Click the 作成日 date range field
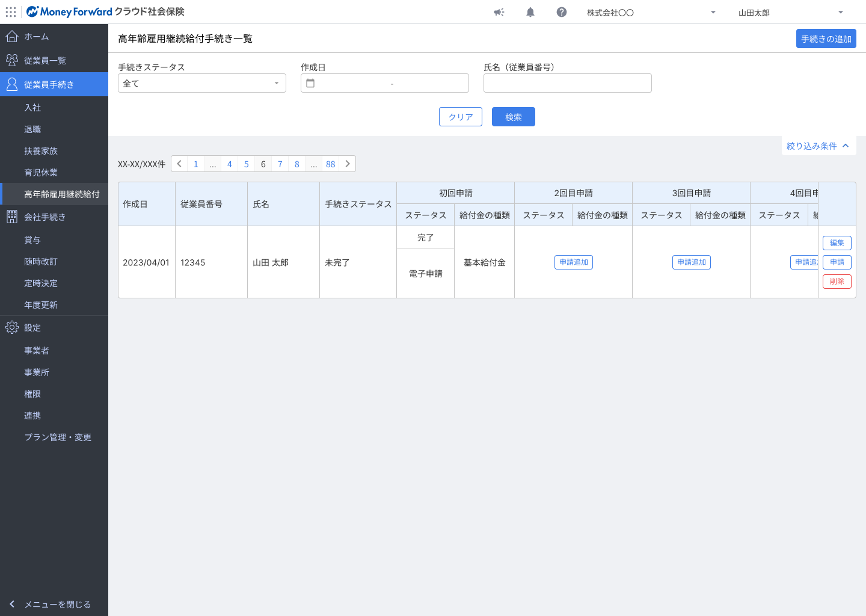The height and width of the screenshot is (616, 866). point(385,83)
